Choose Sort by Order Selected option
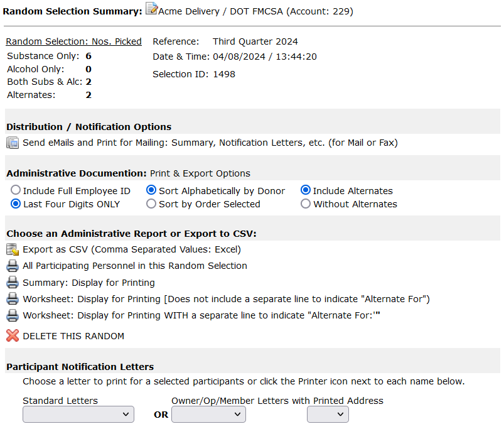Screen dimensions: 504x424 (151, 204)
